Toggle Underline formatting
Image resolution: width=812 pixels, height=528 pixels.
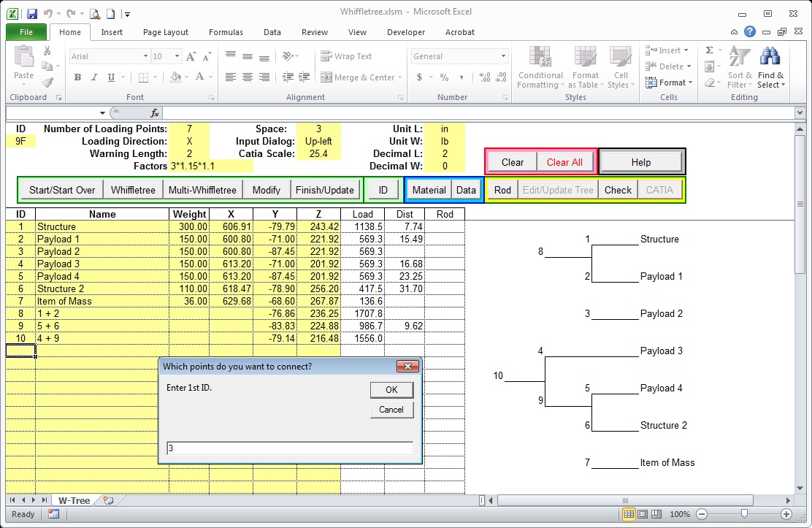click(x=111, y=77)
